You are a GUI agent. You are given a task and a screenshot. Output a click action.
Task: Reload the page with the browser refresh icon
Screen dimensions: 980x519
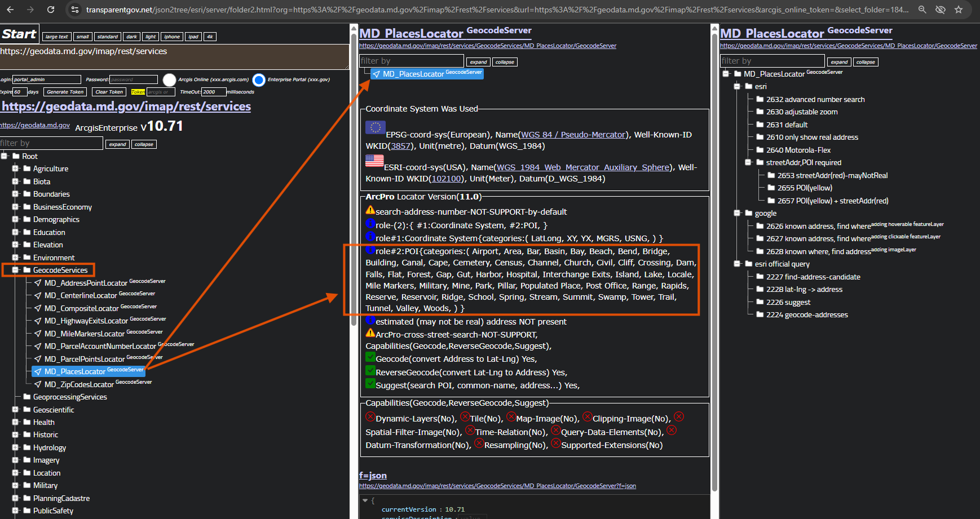51,10
